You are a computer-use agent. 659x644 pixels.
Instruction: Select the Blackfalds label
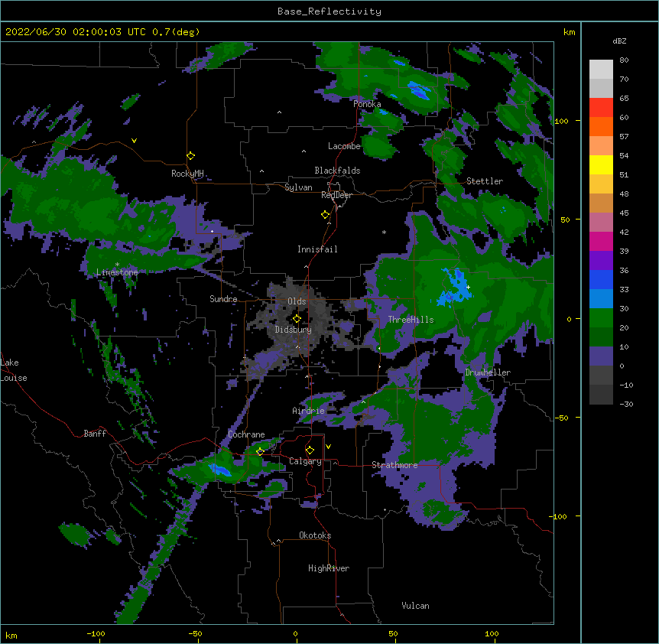click(x=337, y=171)
